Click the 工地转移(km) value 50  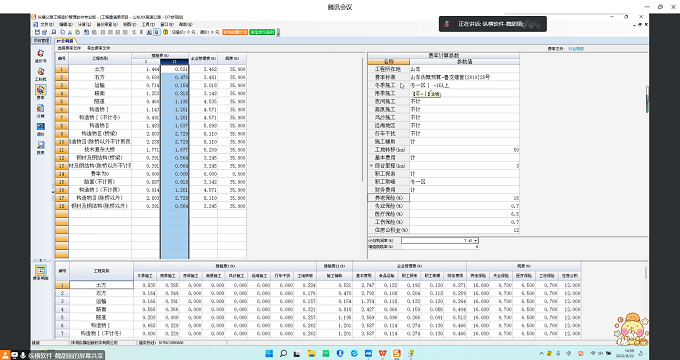click(x=464, y=150)
